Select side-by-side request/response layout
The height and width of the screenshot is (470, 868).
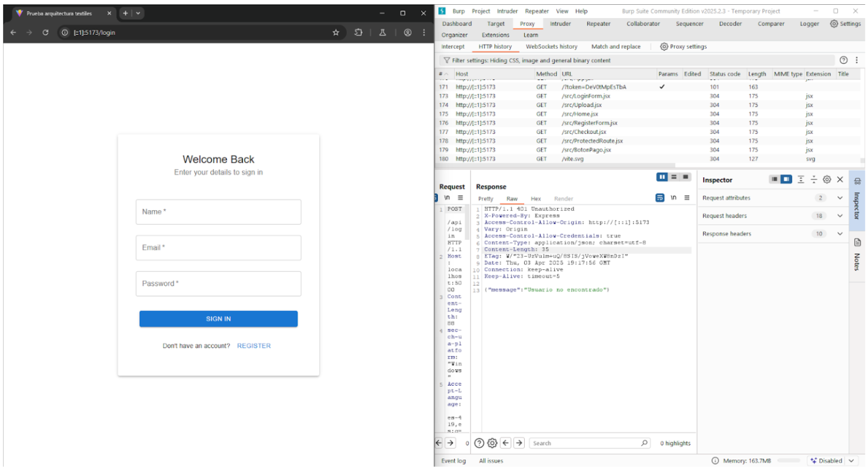click(662, 177)
